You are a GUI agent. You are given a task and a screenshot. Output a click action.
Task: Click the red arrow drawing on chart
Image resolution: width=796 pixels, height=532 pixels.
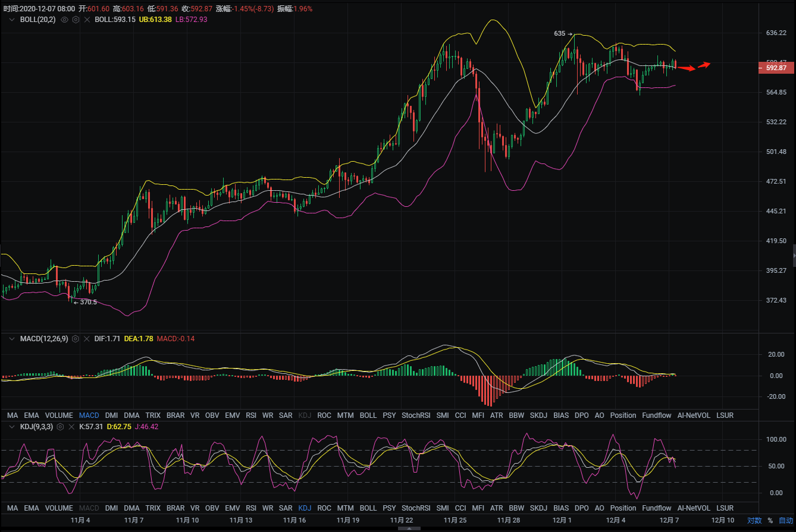[686, 68]
